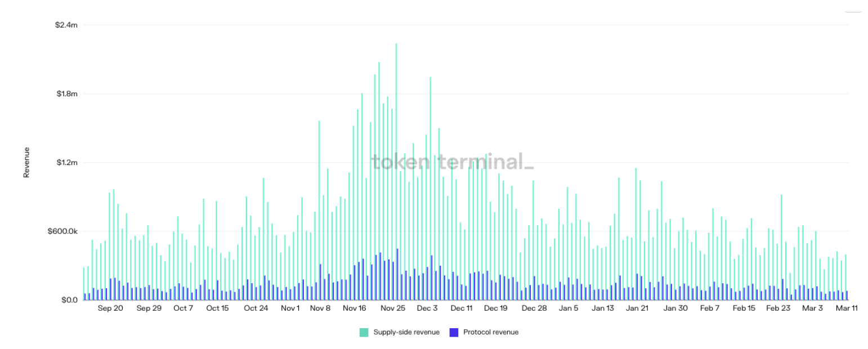Click the purple Protocol revenue legend swatch
The height and width of the screenshot is (349, 868).
[454, 333]
